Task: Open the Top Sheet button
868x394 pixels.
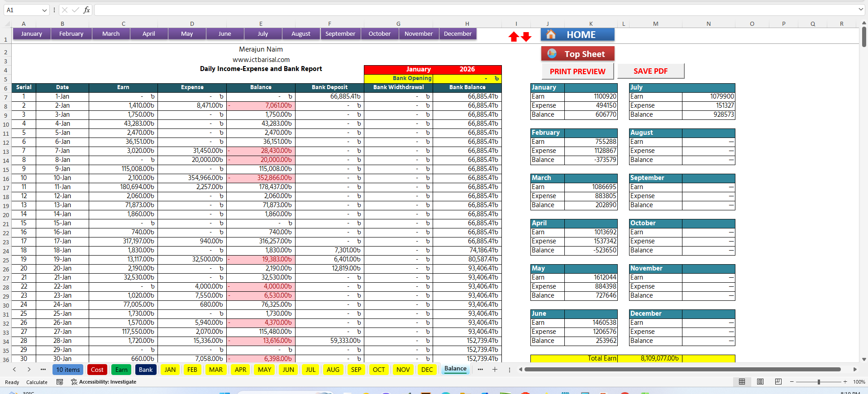Action: [x=577, y=54]
